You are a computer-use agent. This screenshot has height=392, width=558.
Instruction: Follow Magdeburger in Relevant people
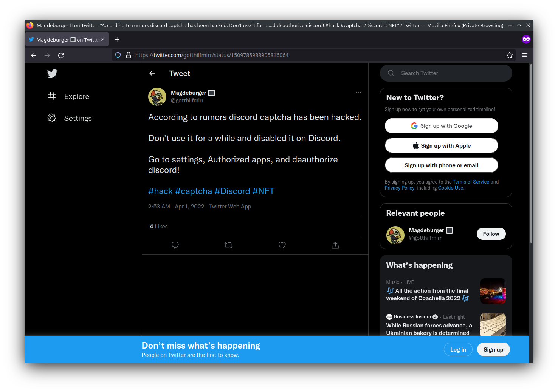(x=491, y=234)
